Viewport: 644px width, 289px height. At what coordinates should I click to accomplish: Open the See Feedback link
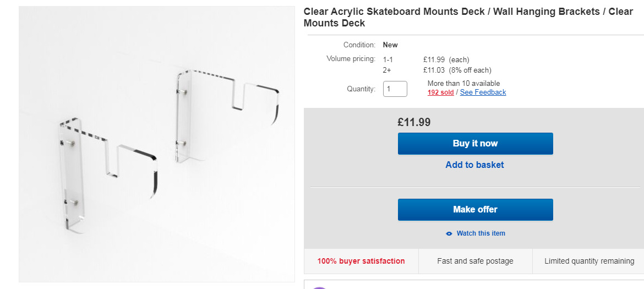tap(483, 92)
